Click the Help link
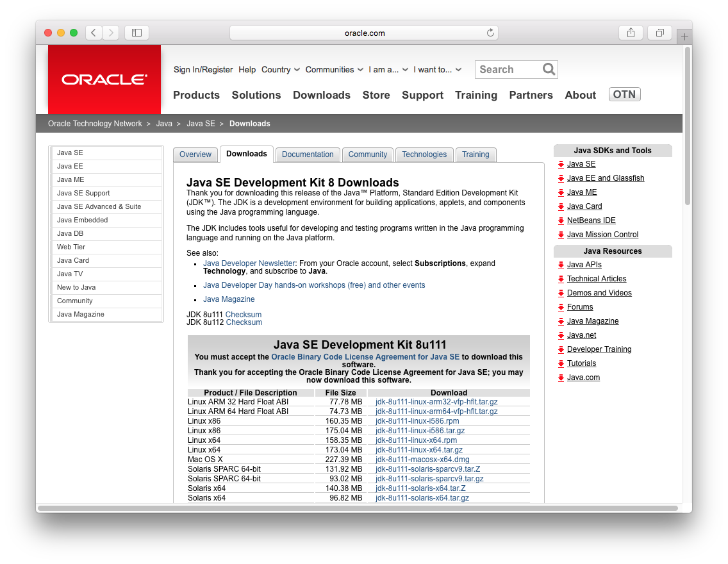The image size is (728, 564). (247, 70)
